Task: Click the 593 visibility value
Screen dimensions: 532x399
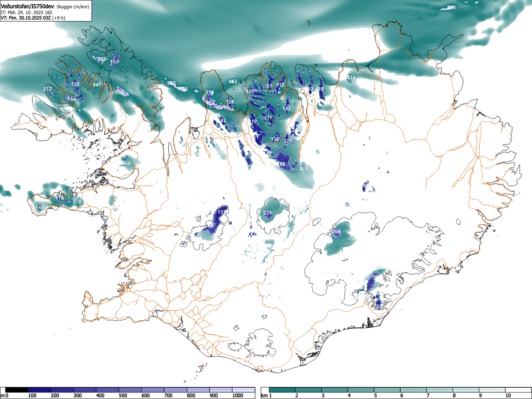Action: (x=120, y=92)
